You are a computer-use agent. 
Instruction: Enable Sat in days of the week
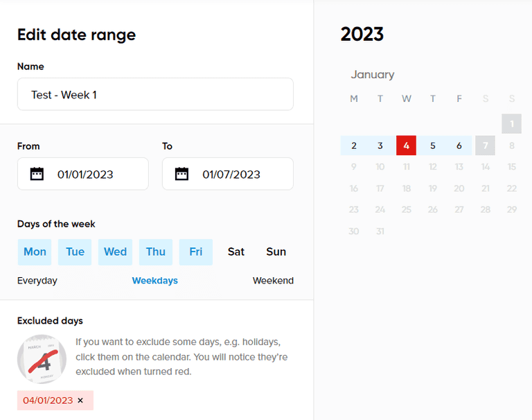click(236, 252)
